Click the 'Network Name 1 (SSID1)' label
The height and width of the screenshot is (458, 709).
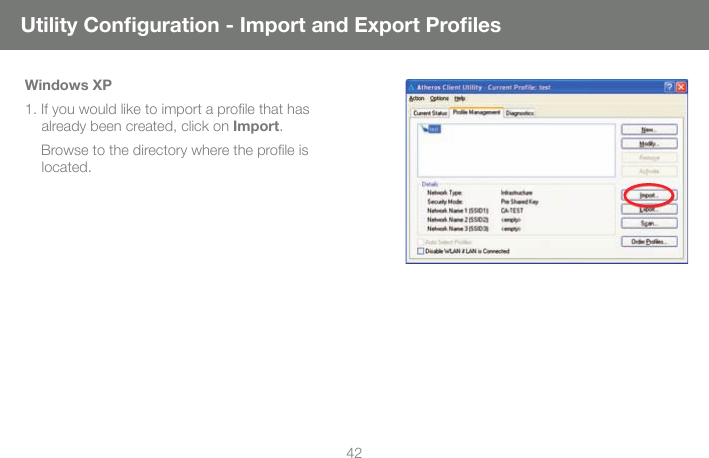[x=458, y=211]
